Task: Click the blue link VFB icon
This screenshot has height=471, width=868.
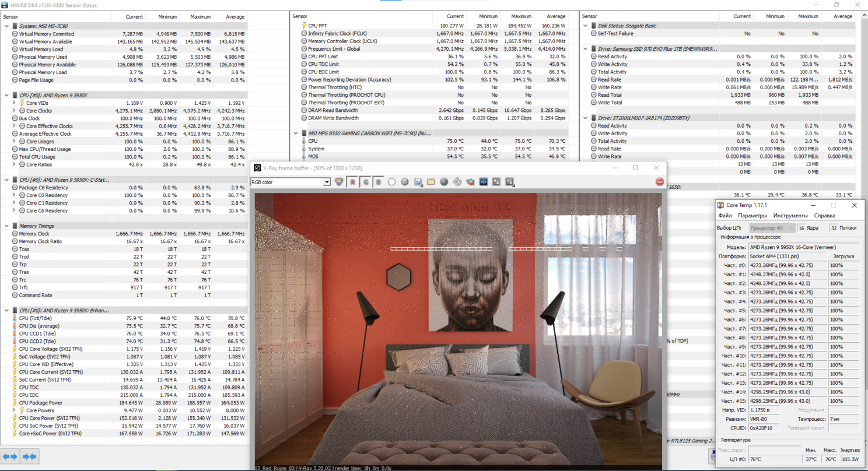Action: click(484, 182)
